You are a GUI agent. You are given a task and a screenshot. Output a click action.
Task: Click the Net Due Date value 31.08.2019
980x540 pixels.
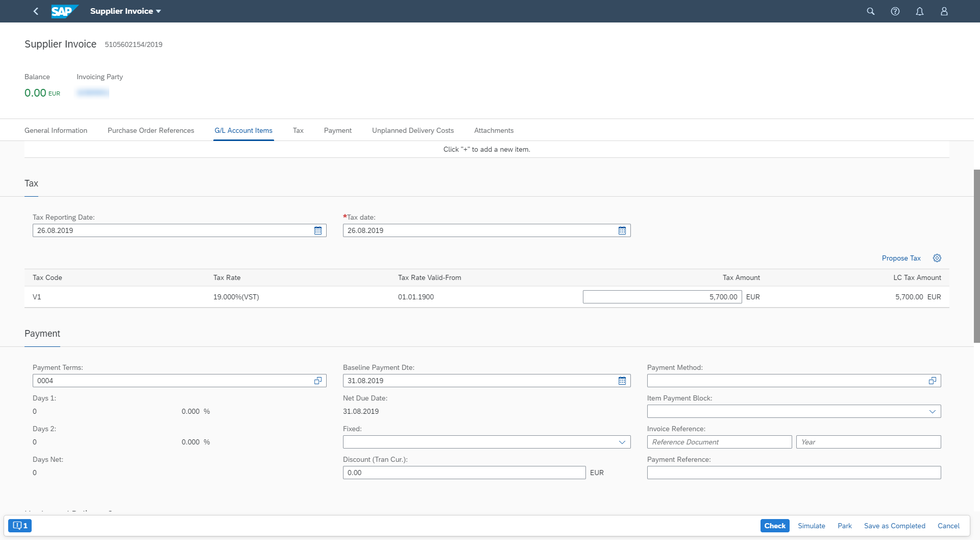(361, 411)
